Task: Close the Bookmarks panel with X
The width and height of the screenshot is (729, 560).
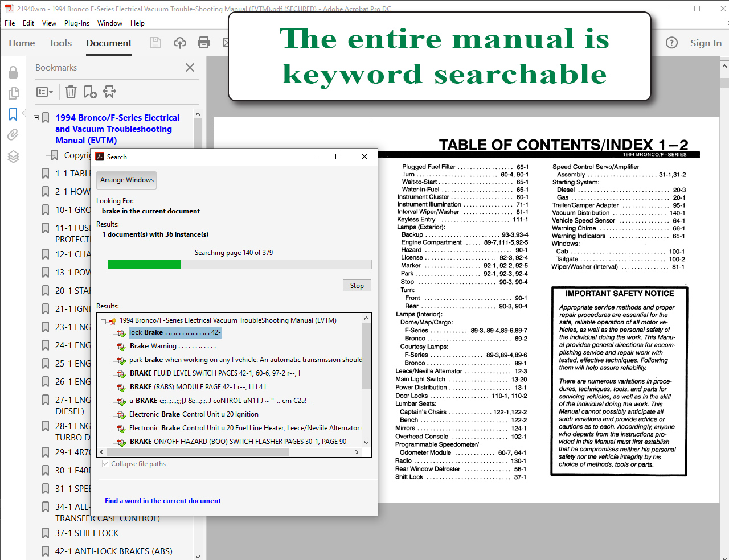Action: (x=190, y=68)
